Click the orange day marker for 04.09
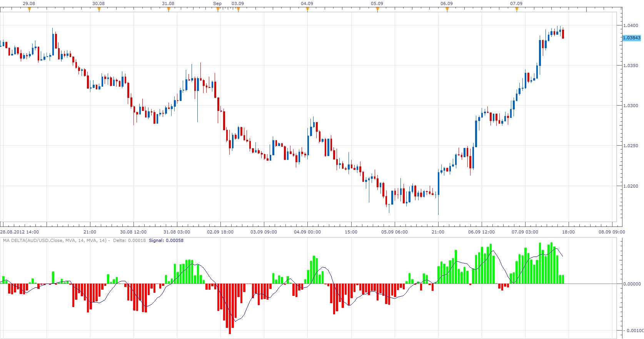This screenshot has height=339, width=644. click(x=307, y=10)
